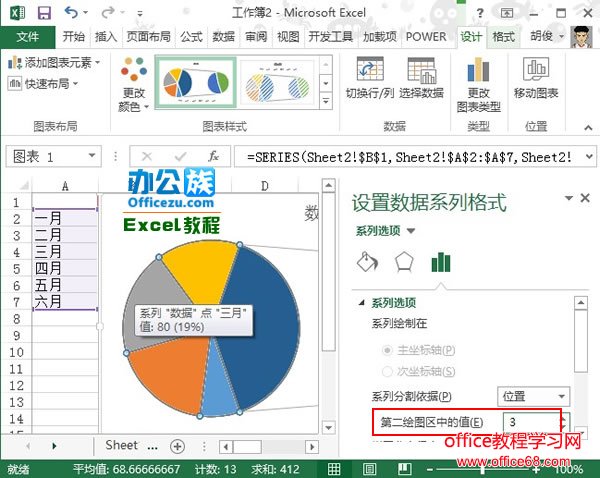Select cell containing 六月
600x478 pixels.
tap(65, 302)
